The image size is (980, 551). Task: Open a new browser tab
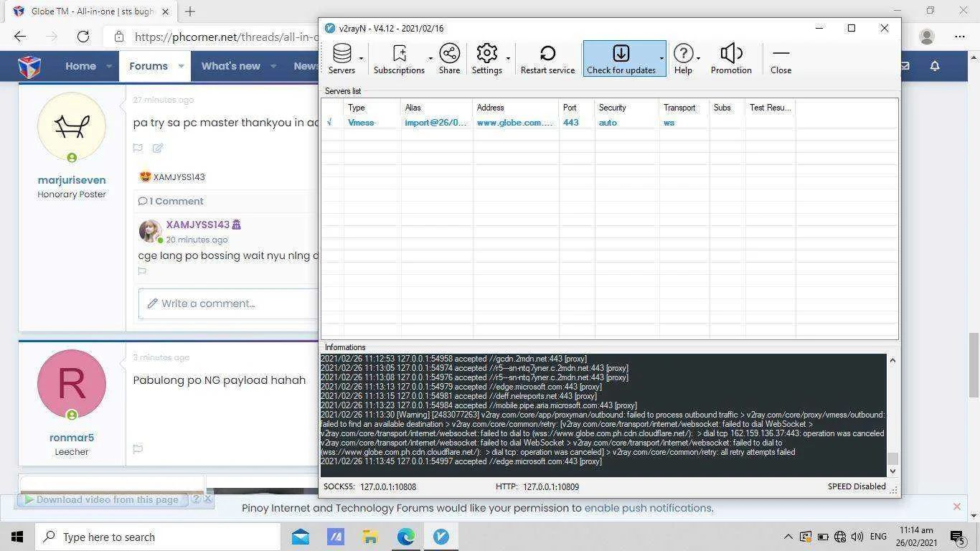pos(190,11)
